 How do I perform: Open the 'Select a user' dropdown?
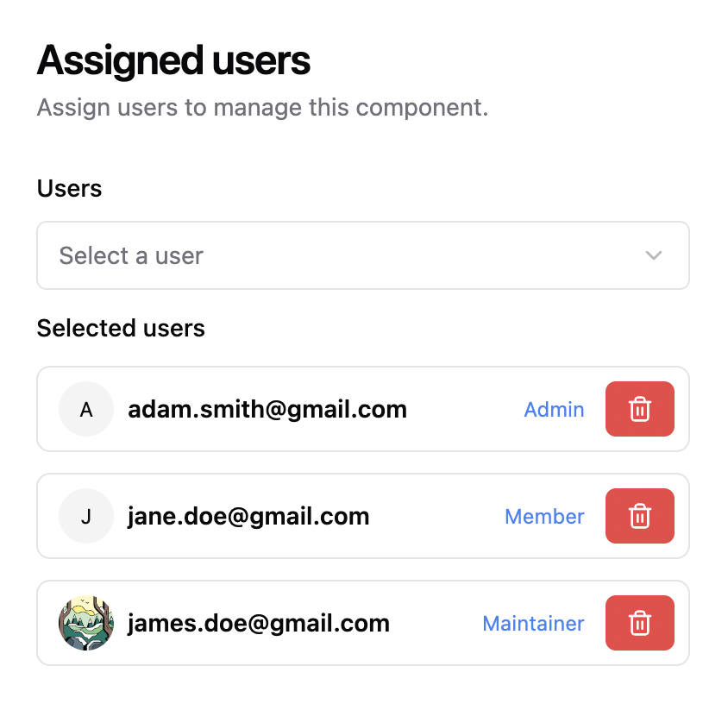(x=363, y=255)
